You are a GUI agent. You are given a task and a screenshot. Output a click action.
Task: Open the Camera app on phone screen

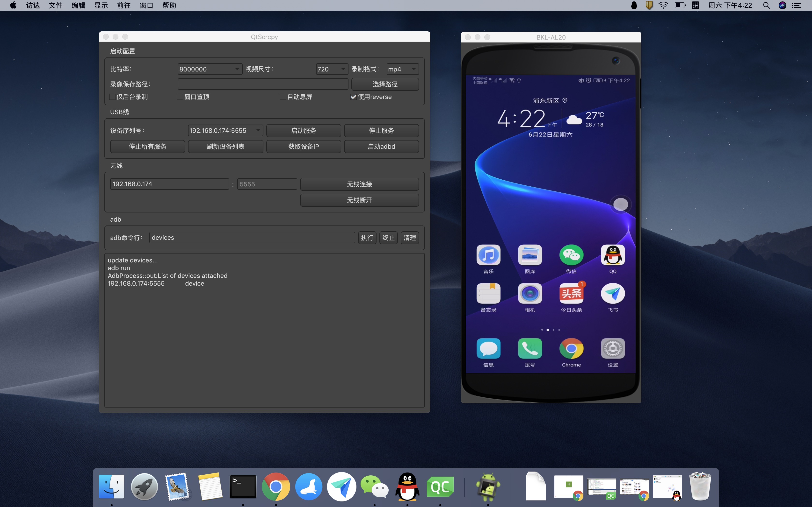tap(530, 294)
